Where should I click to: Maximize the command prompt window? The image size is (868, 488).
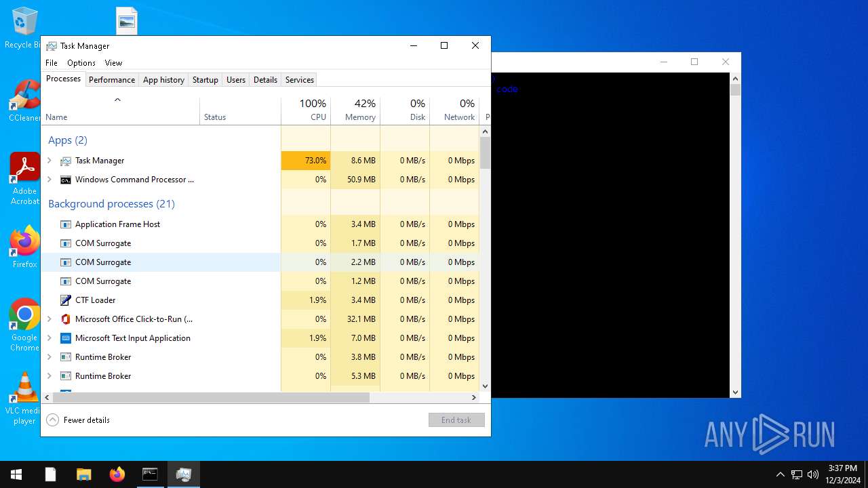click(x=694, y=62)
